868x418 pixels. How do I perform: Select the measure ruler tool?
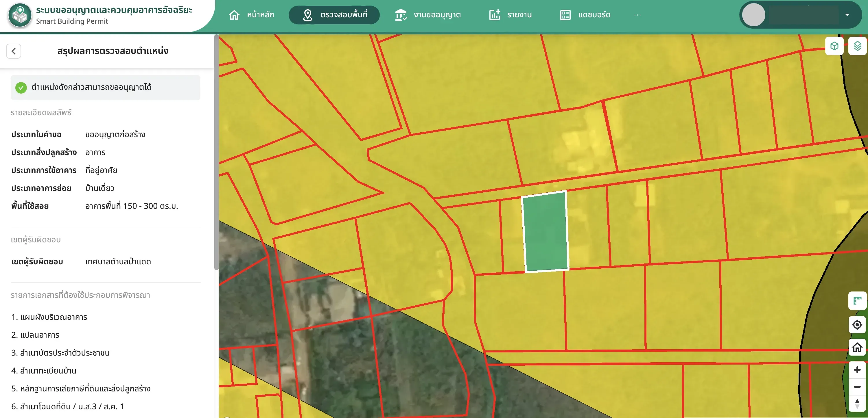pos(857,300)
